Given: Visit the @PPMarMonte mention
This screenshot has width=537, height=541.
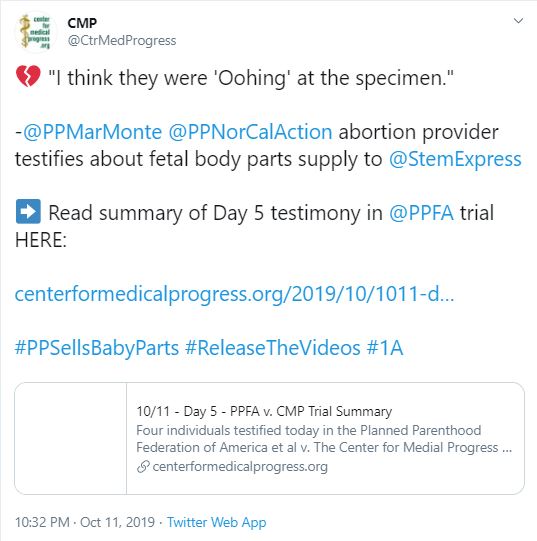Looking at the screenshot, I should tap(92, 132).
